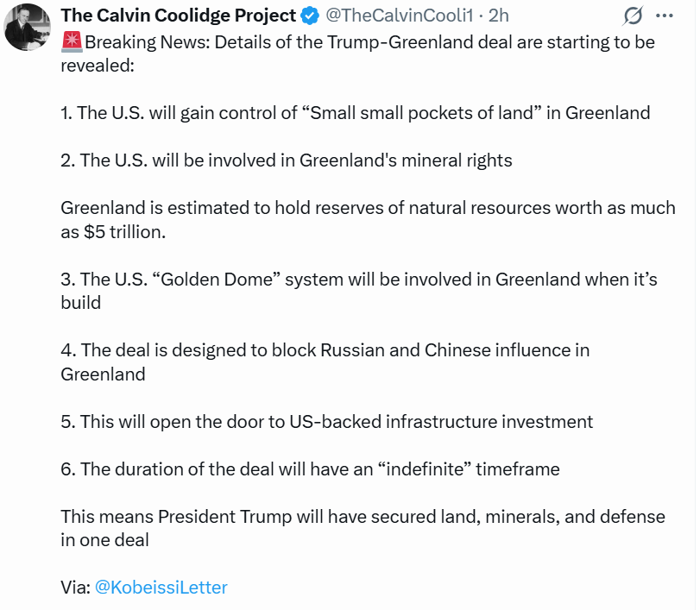The height and width of the screenshot is (610, 700).
Task: Click the Grok explain-post icon
Action: (633, 16)
